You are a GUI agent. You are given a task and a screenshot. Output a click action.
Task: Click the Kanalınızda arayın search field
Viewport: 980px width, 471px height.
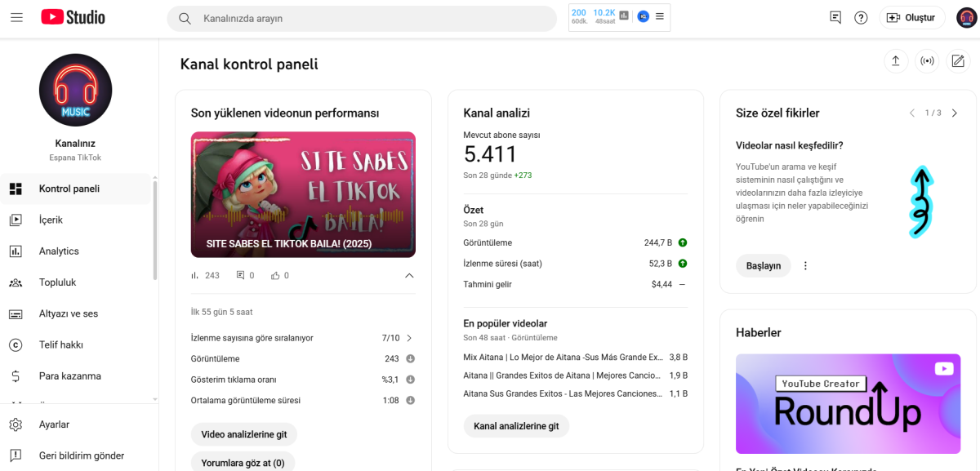pos(362,18)
